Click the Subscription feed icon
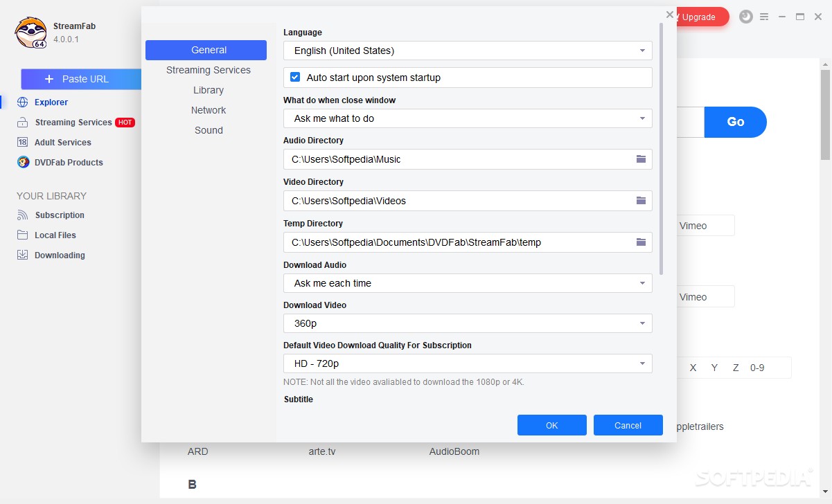Viewport: 832px width, 504px height. pyautogui.click(x=22, y=215)
